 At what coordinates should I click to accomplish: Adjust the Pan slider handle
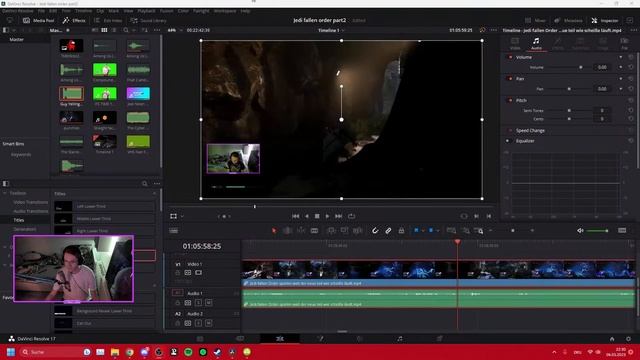(x=569, y=89)
